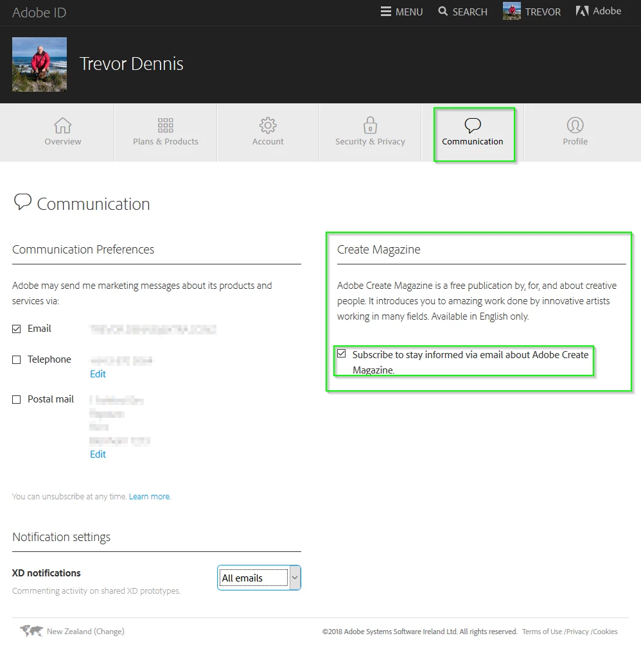
Task: Click the TREVOR name in header
Action: 543,12
